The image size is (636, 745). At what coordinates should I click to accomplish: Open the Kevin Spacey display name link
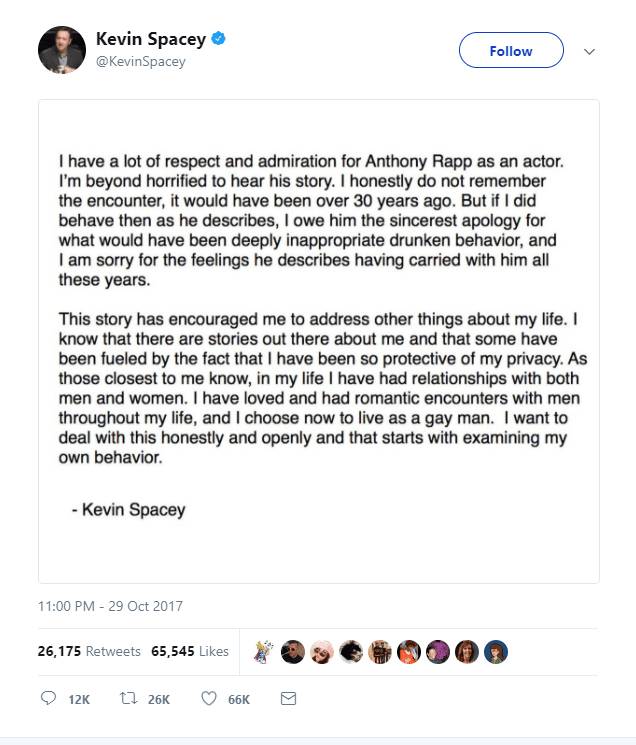pyautogui.click(x=150, y=40)
